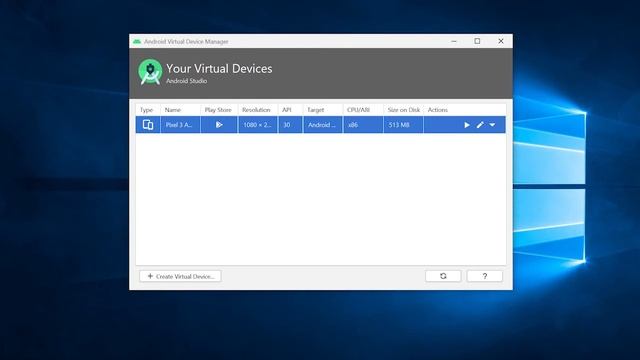Launch the Pixel 3 AVD with play icon

pyautogui.click(x=467, y=125)
